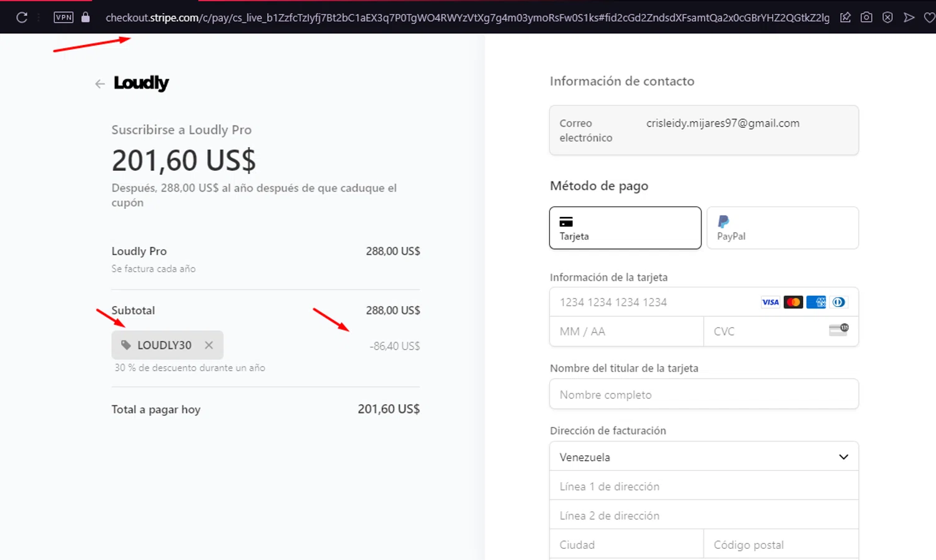Click the checkout.stripe.com URL in address bar
The height and width of the screenshot is (560, 936).
[467, 17]
